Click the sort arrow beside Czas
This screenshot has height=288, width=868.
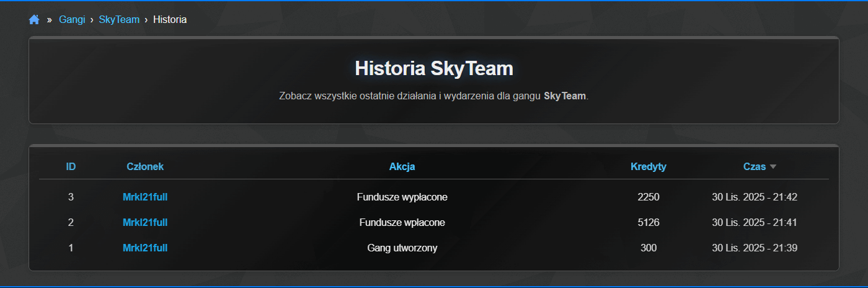click(773, 166)
